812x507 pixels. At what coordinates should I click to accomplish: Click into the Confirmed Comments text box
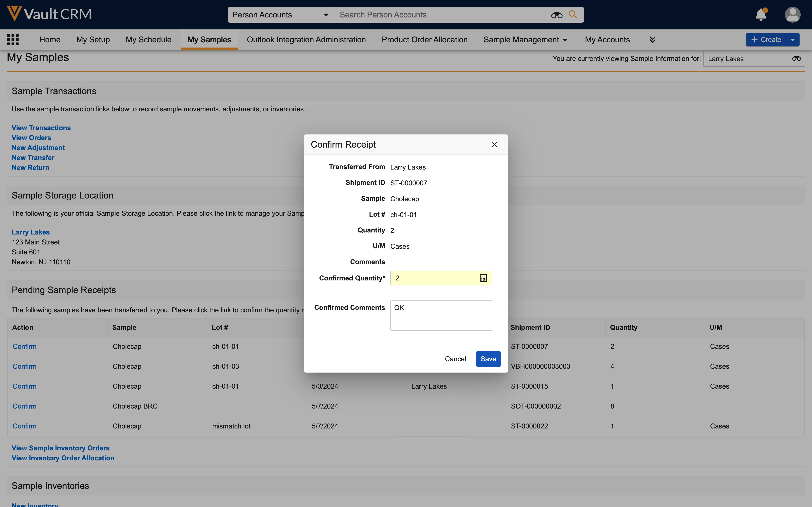[x=441, y=315]
